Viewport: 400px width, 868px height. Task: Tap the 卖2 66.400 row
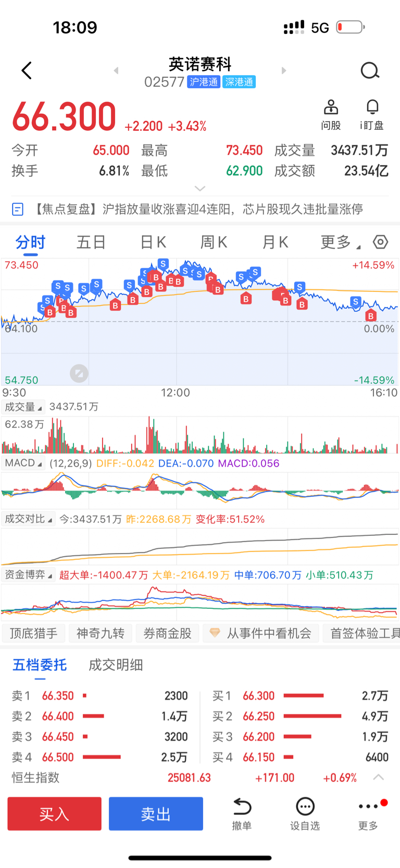pyautogui.click(x=100, y=716)
